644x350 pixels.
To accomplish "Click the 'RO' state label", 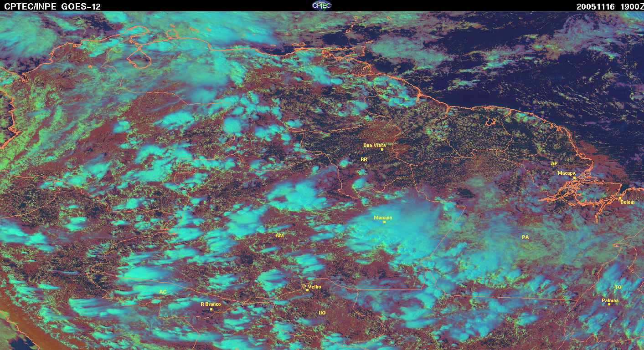I will coord(322,313).
